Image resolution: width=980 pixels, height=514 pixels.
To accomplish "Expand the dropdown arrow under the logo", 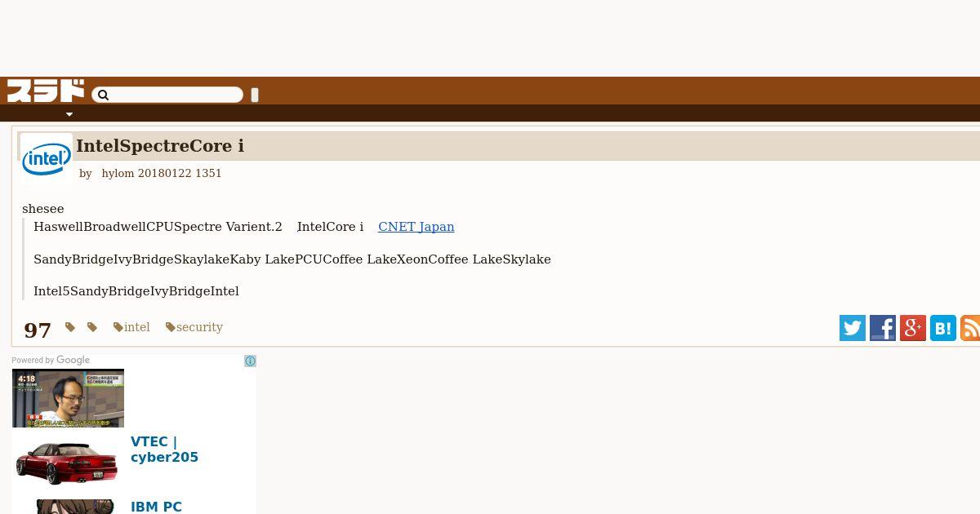I will (69, 114).
